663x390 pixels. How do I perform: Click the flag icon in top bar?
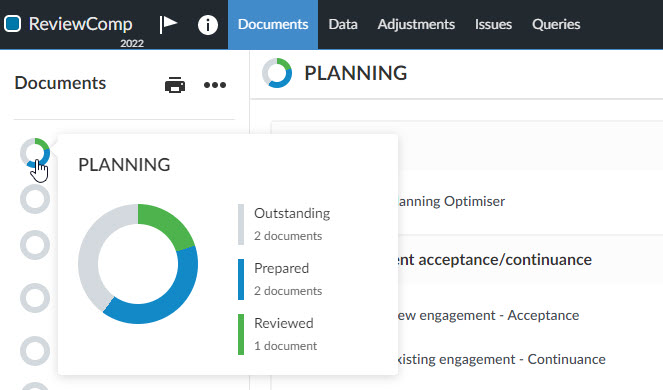168,24
